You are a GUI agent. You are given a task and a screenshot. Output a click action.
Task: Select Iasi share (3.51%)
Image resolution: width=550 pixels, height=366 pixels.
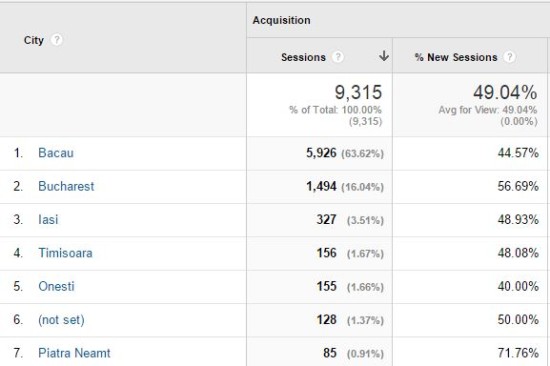tap(365, 220)
